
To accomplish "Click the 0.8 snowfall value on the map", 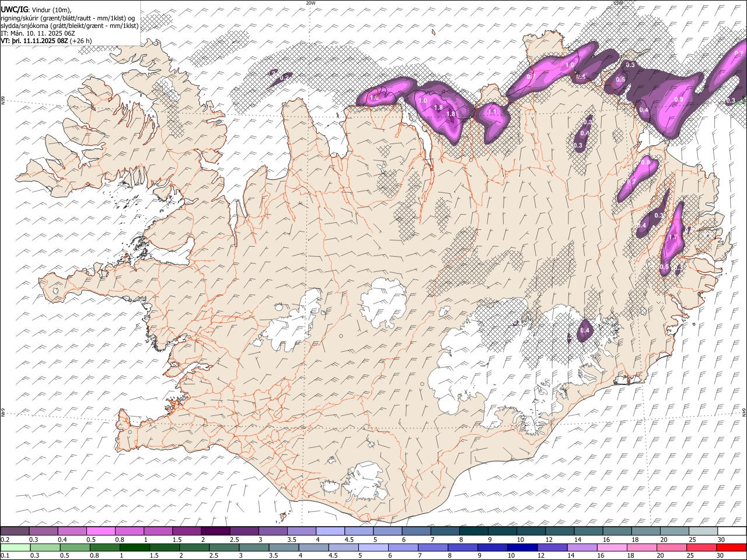I will click(646, 164).
